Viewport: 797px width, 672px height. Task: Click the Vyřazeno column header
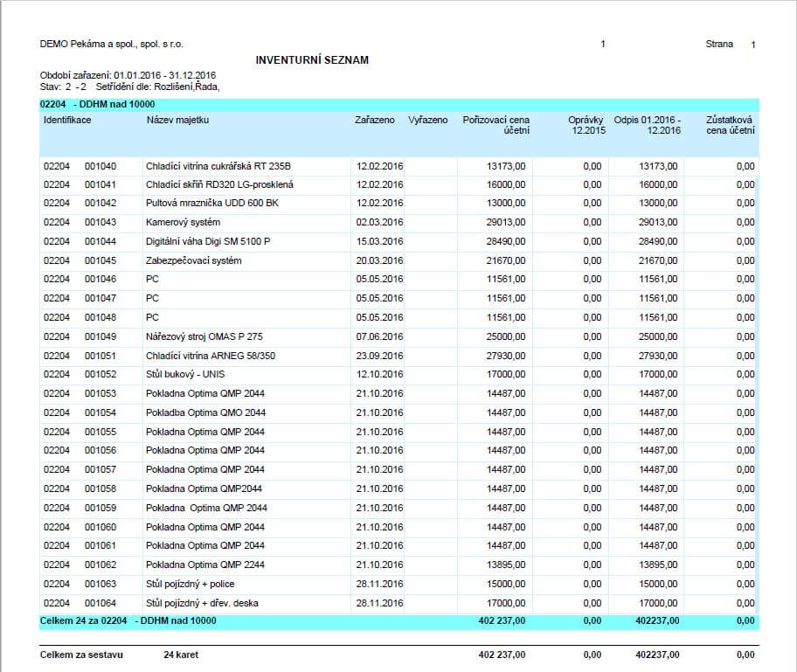tap(428, 120)
